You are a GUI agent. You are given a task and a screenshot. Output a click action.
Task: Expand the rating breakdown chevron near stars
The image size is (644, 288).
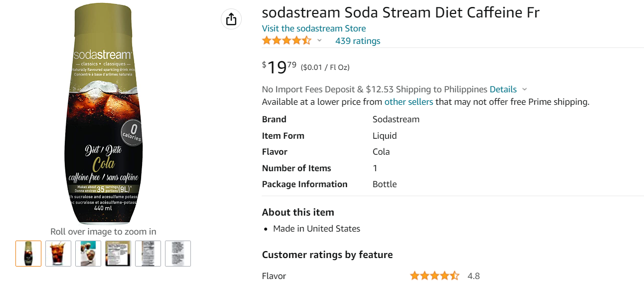(320, 41)
